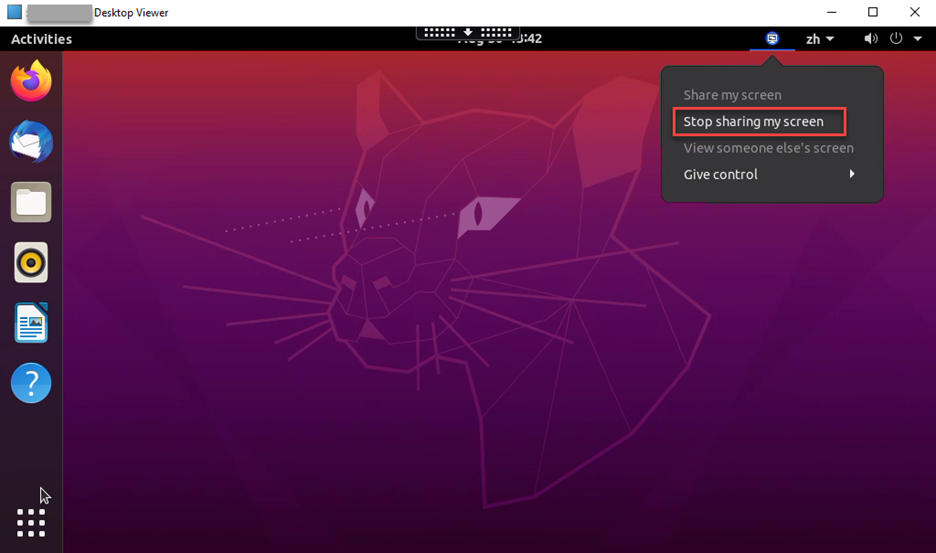Show Applications grid
The height and width of the screenshot is (553, 936).
[31, 523]
